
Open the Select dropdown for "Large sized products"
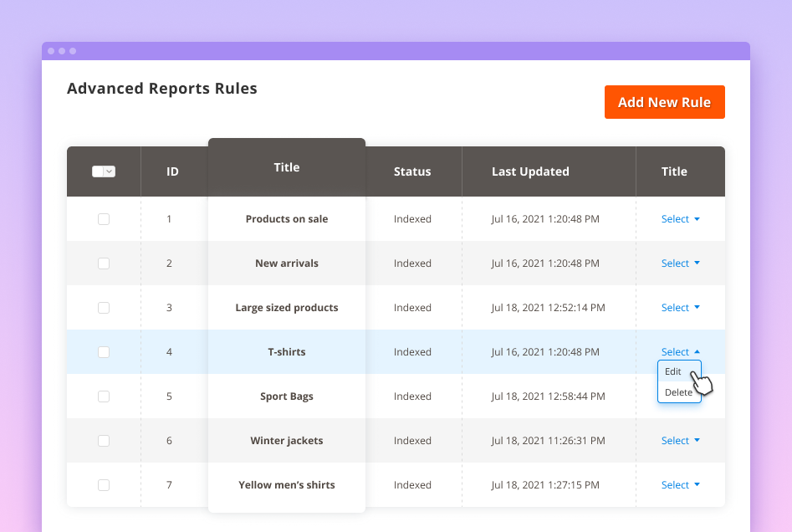point(680,307)
